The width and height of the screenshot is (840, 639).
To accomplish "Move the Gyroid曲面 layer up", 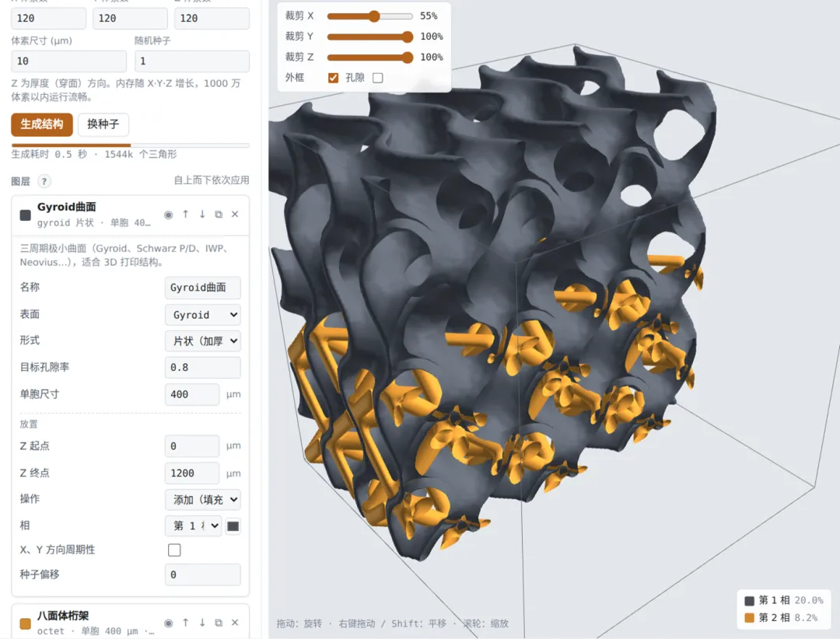I will (x=185, y=215).
